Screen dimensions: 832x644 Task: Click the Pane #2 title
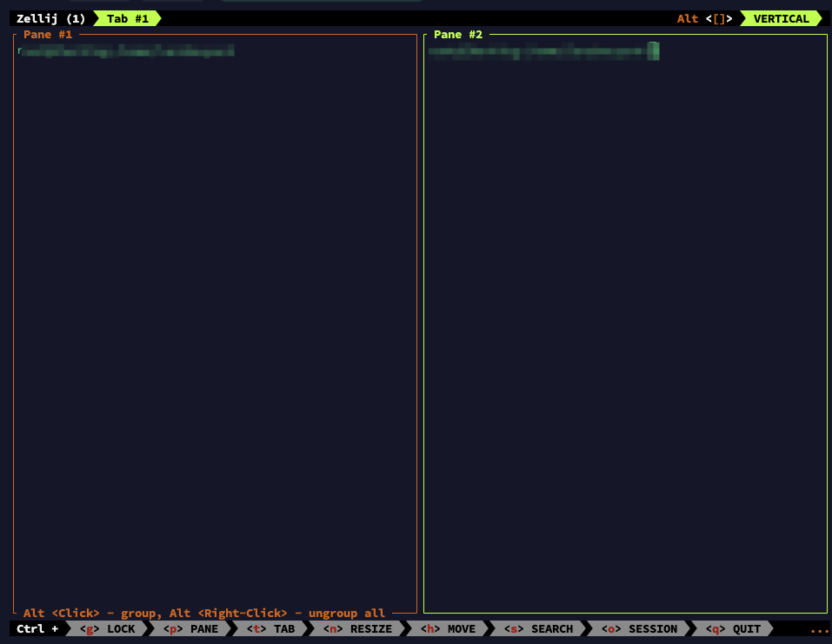pyautogui.click(x=457, y=35)
